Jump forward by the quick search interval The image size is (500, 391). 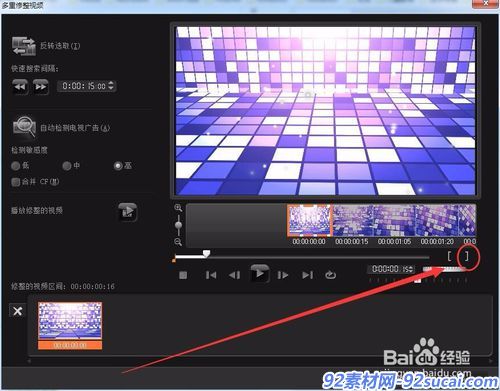point(41,87)
